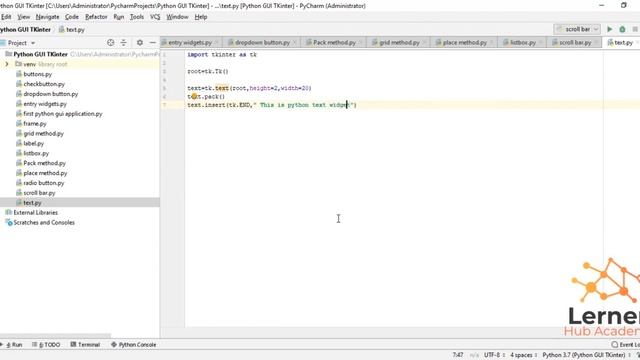This screenshot has width=640, height=360.
Task: Open the scroll bar run configuration dropdown
Action: pyautogui.click(x=577, y=29)
